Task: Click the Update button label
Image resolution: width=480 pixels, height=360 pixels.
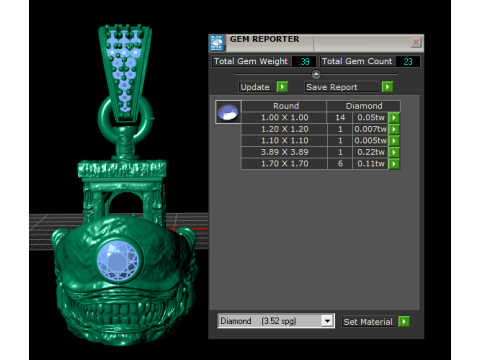Action: 255,87
